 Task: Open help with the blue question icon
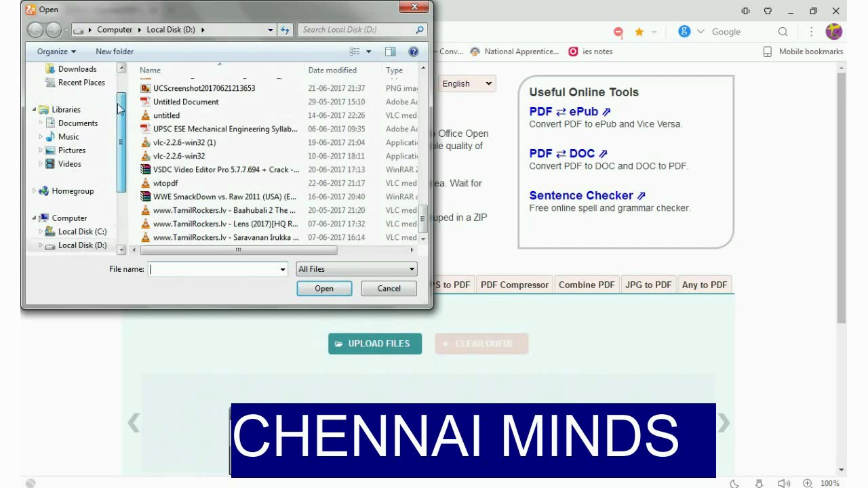413,52
